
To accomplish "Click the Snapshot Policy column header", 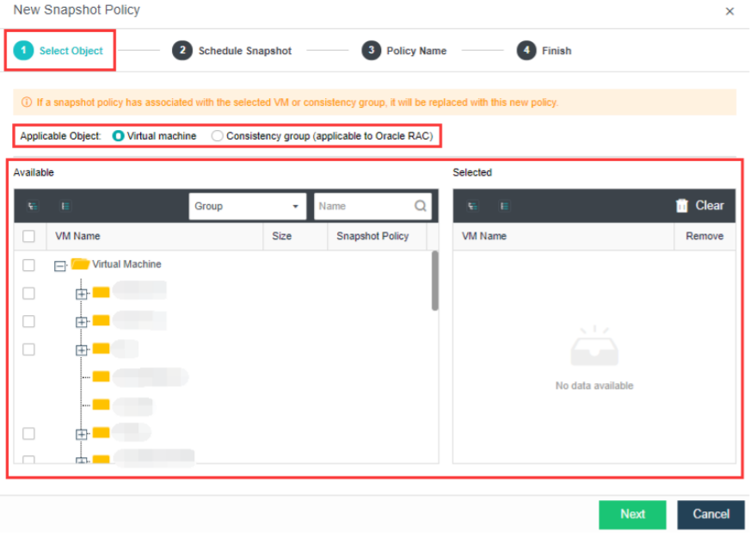I will 376,238.
